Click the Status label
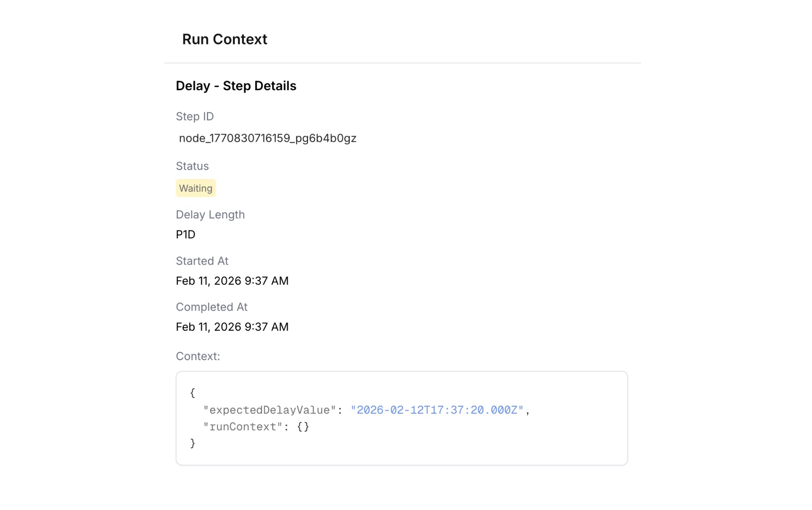The height and width of the screenshot is (510, 812). tap(192, 166)
